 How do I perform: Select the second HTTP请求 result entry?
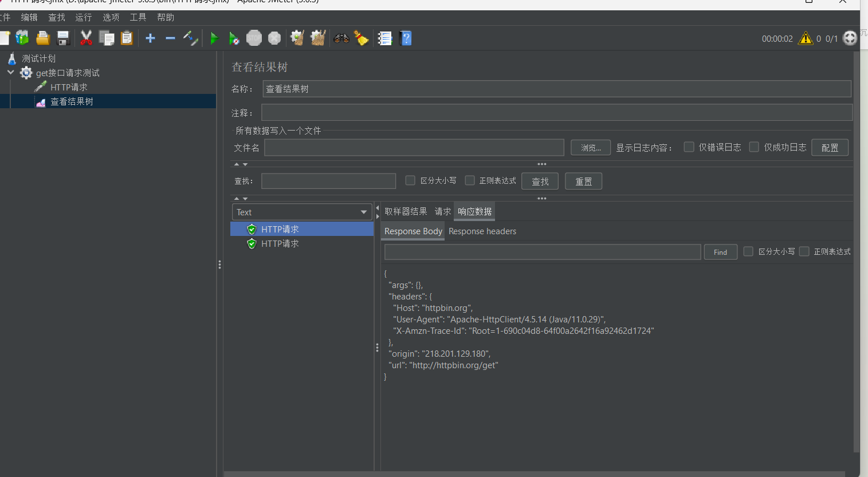[302, 243]
